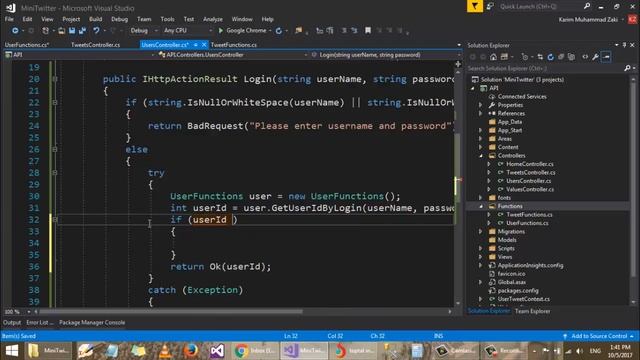
Task: Expand the Migrations folder node
Action: [481, 231]
